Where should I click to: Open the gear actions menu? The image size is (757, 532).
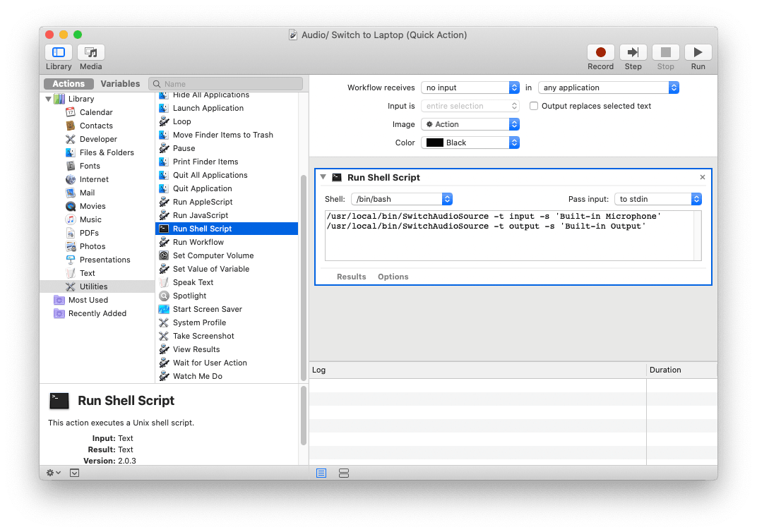53,473
